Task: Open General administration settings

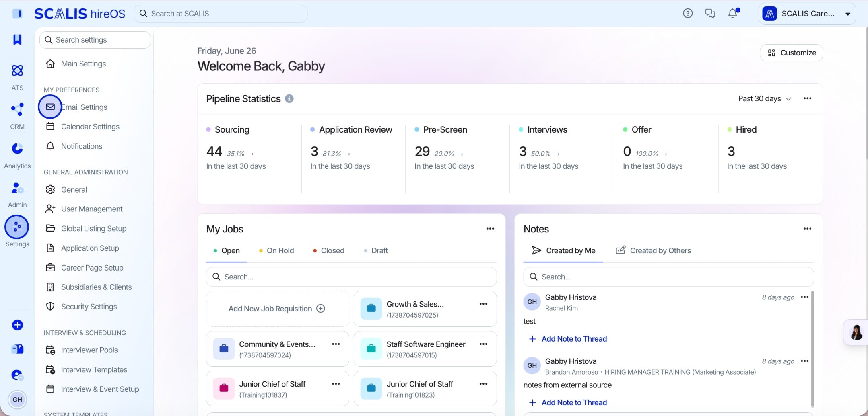Action: tap(67, 189)
